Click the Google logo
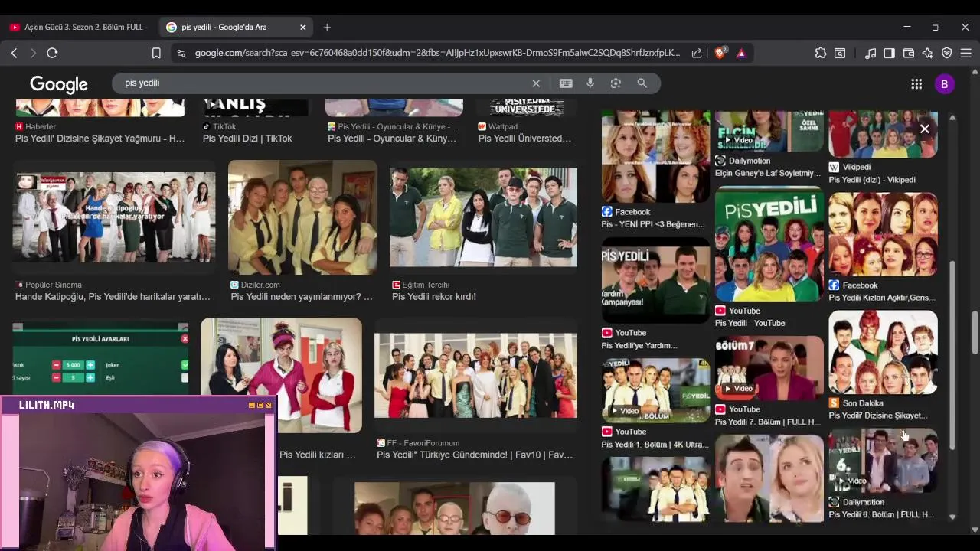This screenshot has width=980, height=551. (59, 84)
